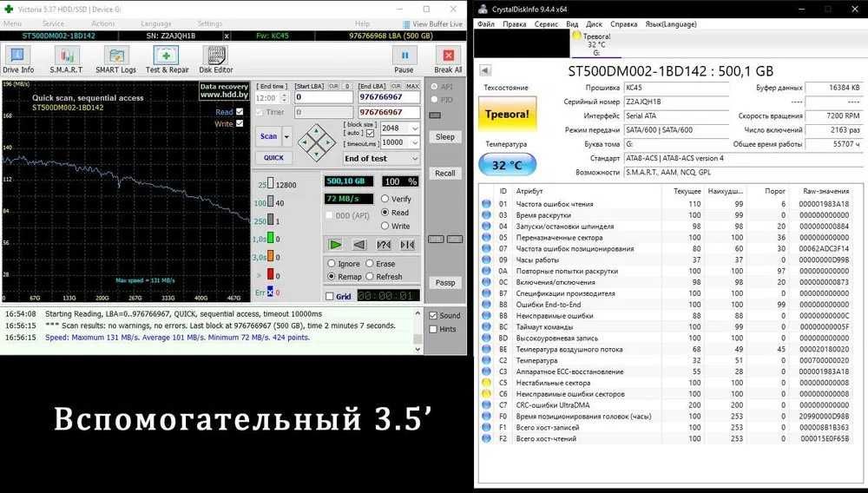The width and height of the screenshot is (868, 493).
Task: Click CrystalDiskInfo previous disk arrow
Action: [x=485, y=71]
